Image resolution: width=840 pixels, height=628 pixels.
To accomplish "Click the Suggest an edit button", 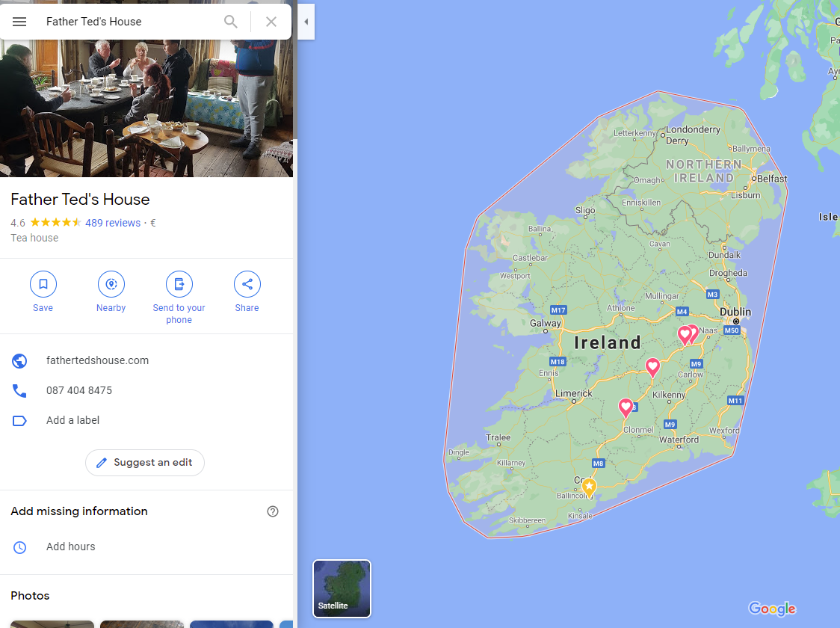I will click(145, 463).
